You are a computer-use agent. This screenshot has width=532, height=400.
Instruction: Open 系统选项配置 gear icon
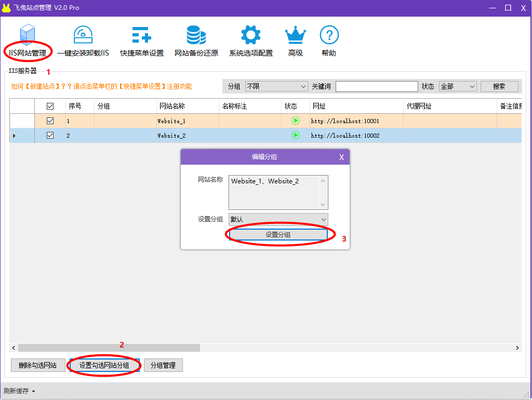coord(250,35)
